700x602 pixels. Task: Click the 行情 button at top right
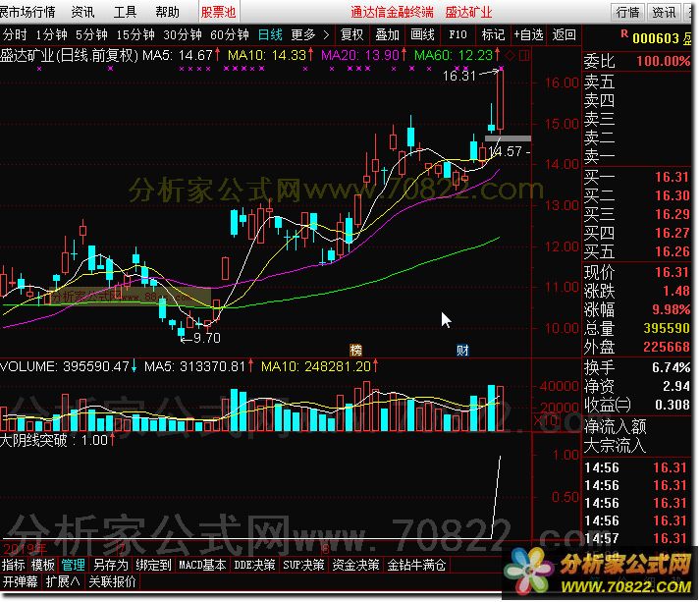pyautogui.click(x=627, y=12)
